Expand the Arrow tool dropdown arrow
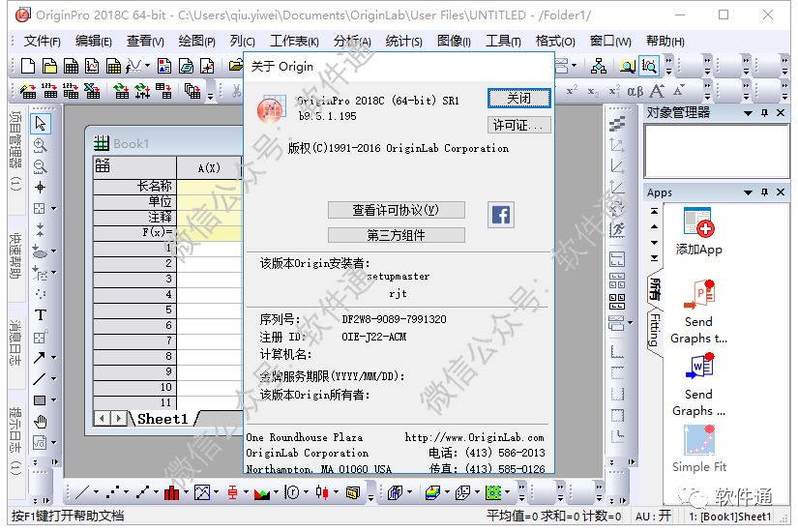 coord(53,357)
